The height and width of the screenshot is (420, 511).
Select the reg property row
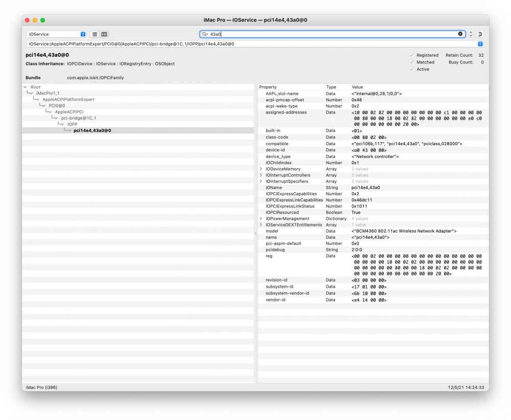[373, 265]
